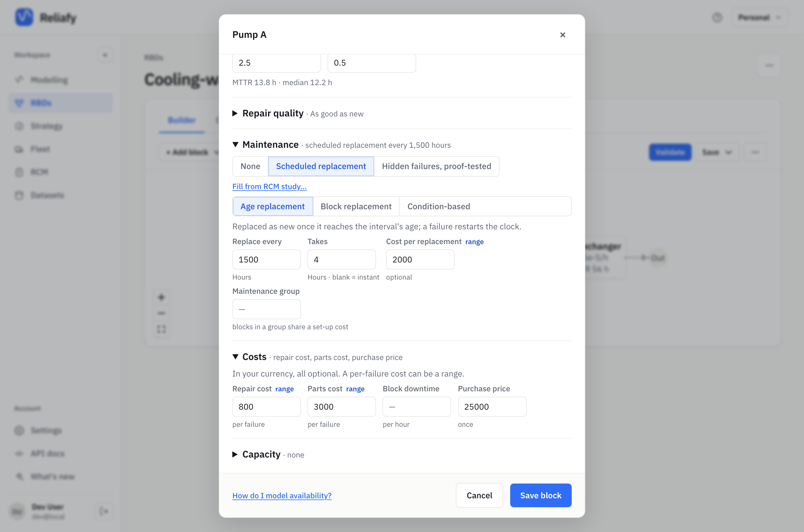This screenshot has width=804, height=532.
Task: Click the field containing 0.5
Action: point(372,63)
